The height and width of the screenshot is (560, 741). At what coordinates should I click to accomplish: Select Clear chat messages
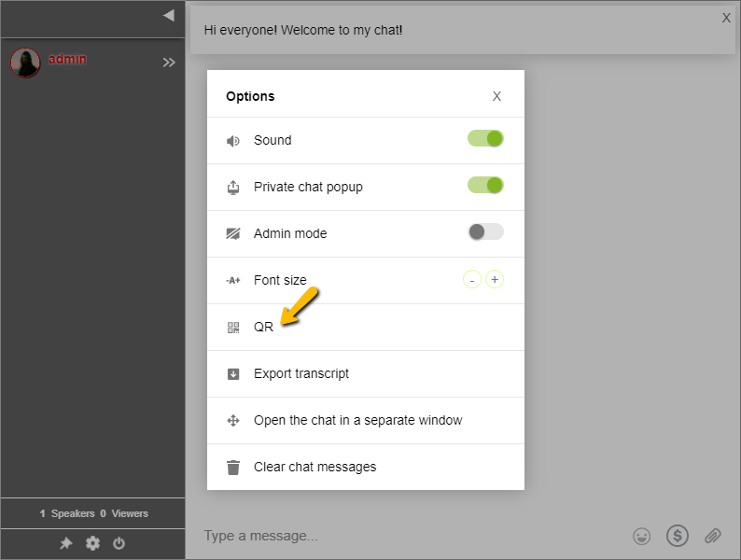315,468
